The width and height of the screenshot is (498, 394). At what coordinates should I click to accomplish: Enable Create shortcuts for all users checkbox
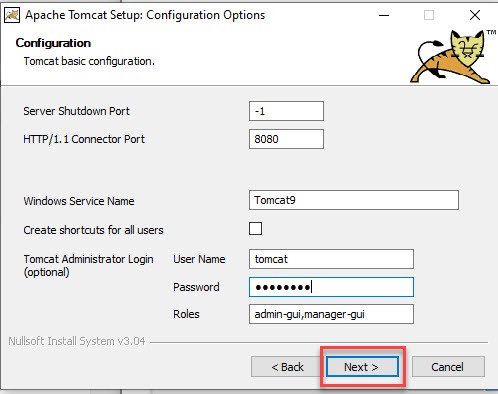click(255, 229)
